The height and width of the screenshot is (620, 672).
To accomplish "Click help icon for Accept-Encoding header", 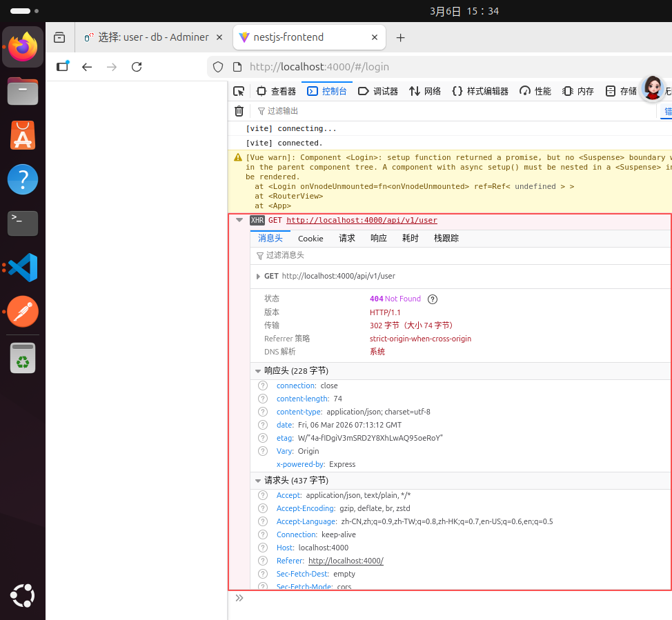I will click(263, 508).
